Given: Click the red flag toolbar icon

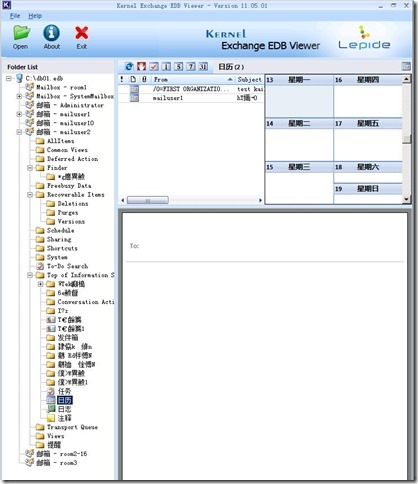Looking at the screenshot, I should (x=141, y=67).
